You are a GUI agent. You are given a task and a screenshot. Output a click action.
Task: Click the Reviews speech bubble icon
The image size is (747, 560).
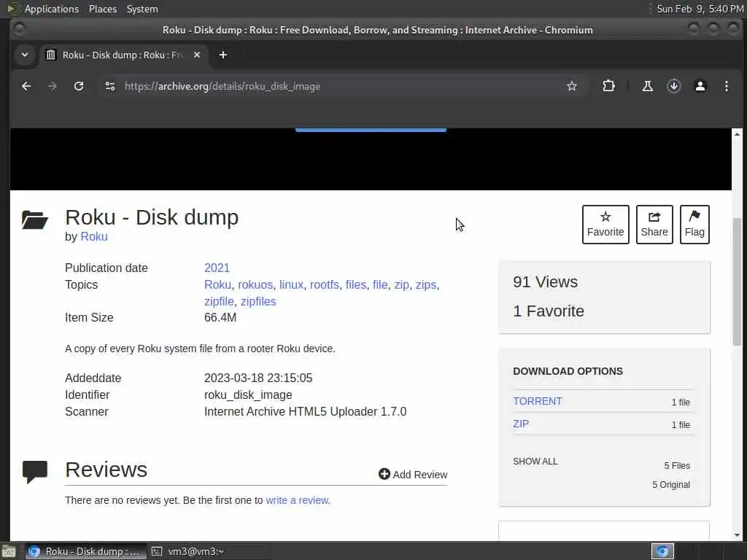click(x=35, y=472)
